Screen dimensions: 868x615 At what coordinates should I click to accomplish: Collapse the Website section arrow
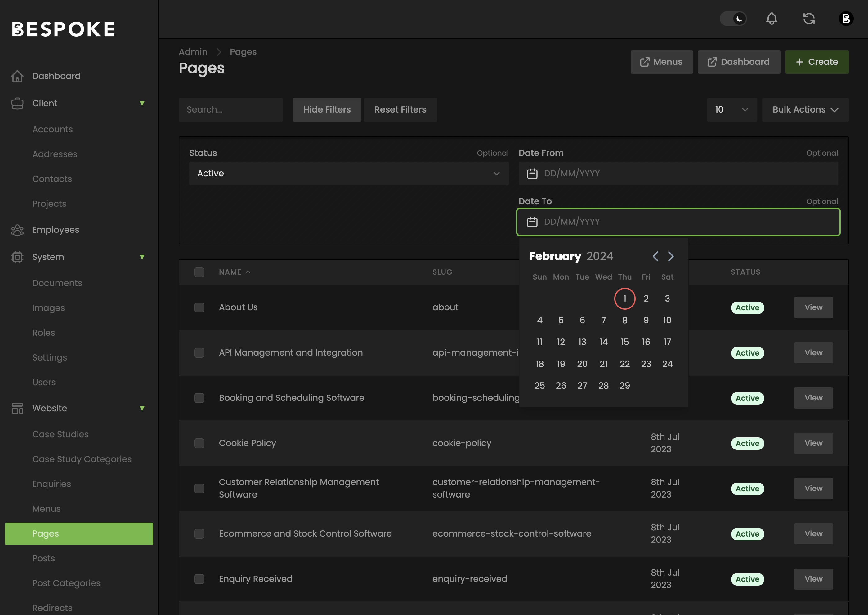pos(142,408)
